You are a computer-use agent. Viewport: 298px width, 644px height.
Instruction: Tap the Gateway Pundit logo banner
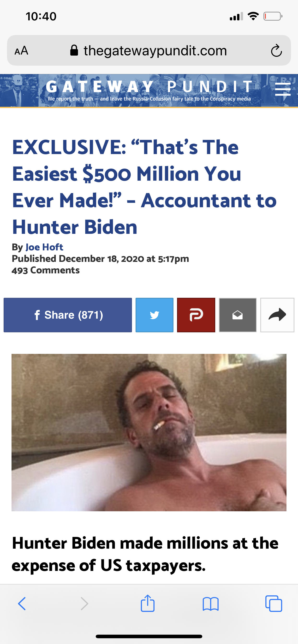coord(149,91)
